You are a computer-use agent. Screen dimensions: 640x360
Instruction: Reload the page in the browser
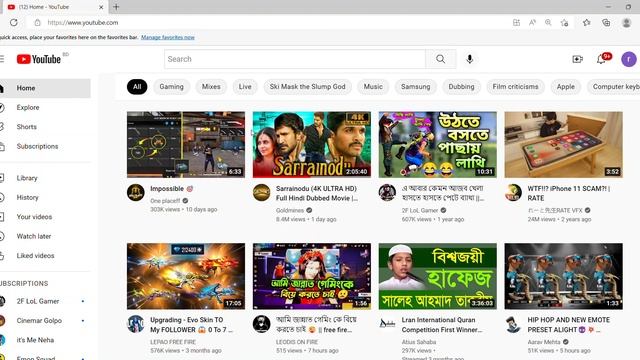click(13, 22)
